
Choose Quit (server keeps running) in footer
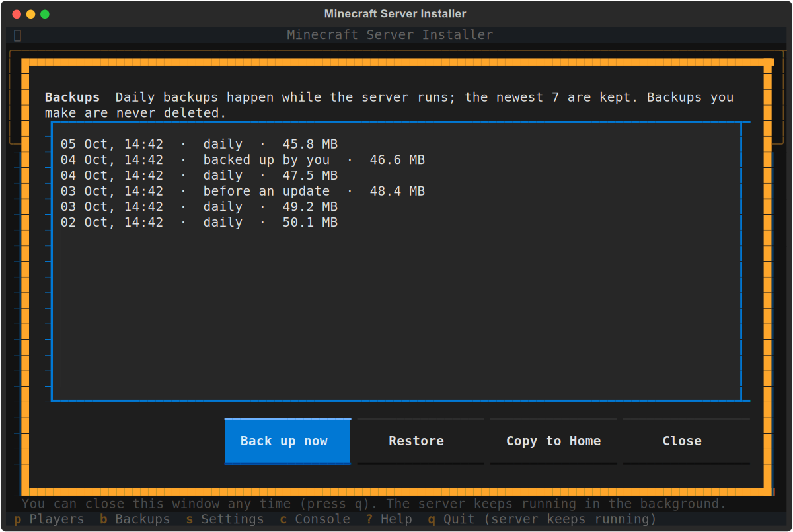[x=542, y=519]
